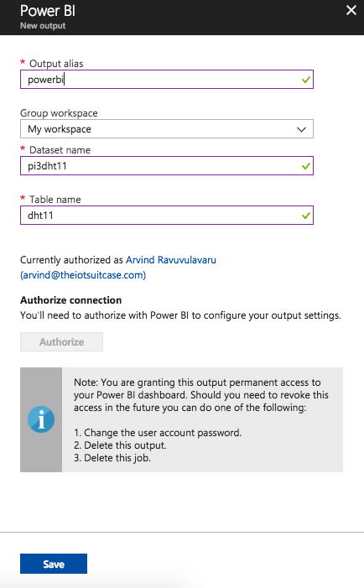The width and height of the screenshot is (364, 588).
Task: Select the Dataset name field with pi3dht11
Action: [167, 166]
